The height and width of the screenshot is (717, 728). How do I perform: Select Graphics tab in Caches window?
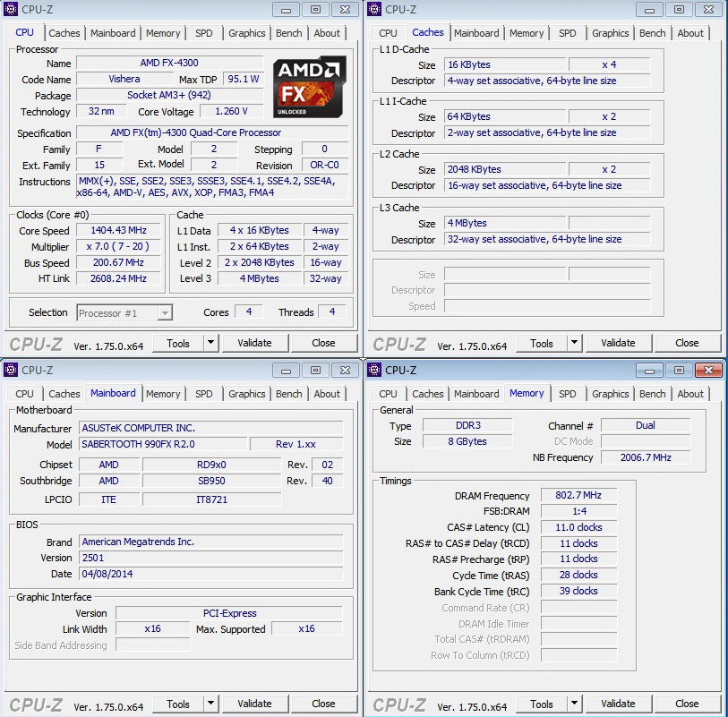(610, 33)
